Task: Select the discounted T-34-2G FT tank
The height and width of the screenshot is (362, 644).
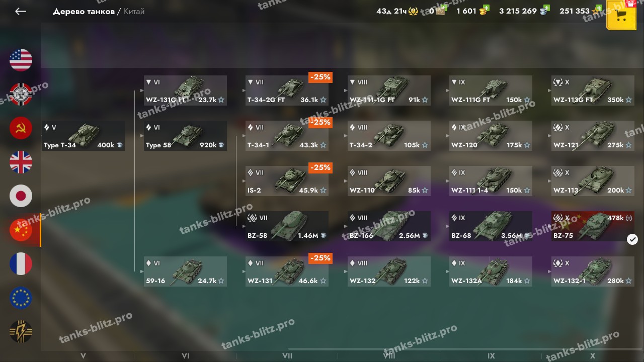Action: tap(287, 90)
